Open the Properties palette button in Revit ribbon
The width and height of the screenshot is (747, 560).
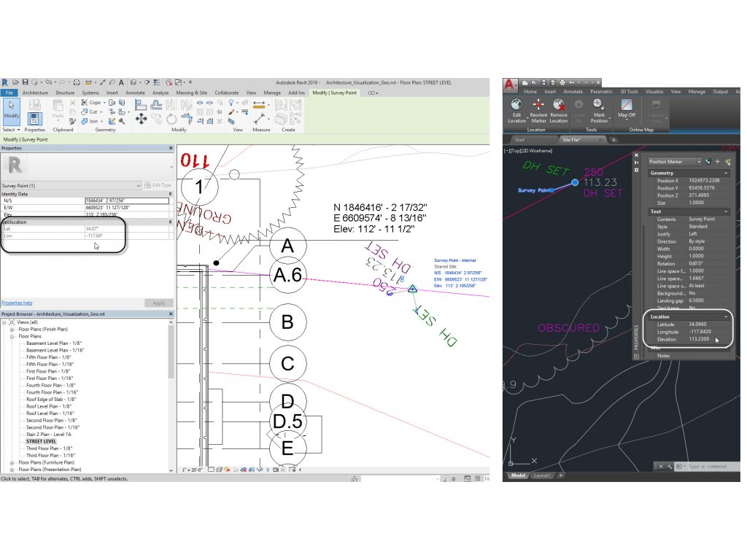coord(34,117)
